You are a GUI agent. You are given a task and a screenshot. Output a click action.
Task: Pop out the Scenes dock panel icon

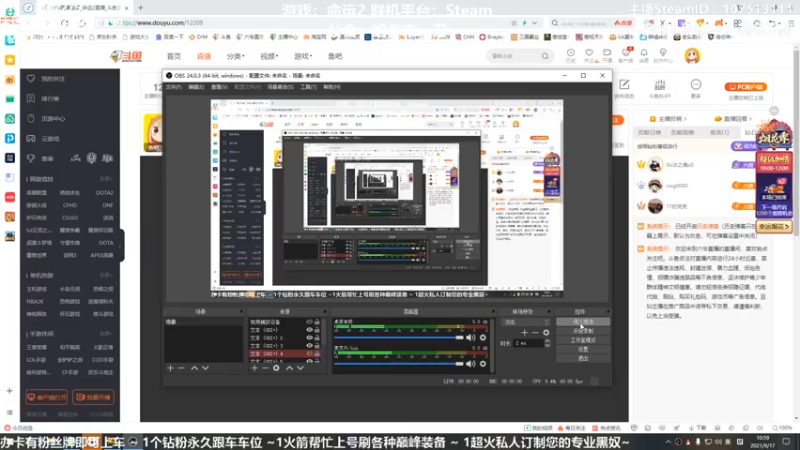coord(241,311)
